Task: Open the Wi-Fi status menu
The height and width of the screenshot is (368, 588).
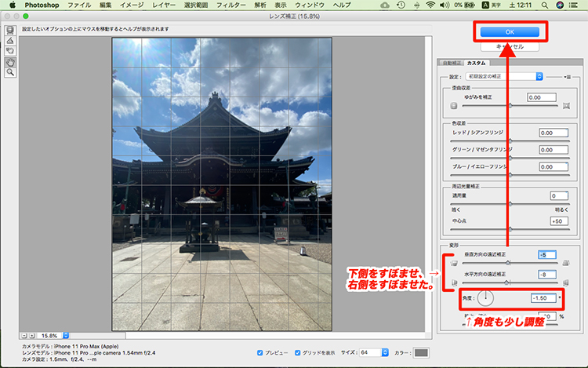Action: [430, 5]
